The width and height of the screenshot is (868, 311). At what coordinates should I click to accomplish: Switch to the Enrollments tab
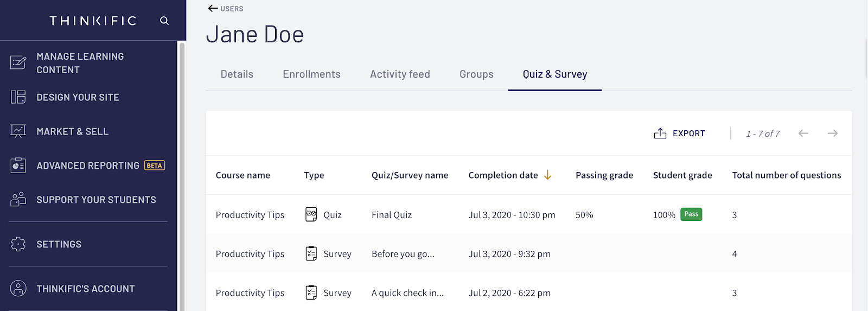[311, 74]
